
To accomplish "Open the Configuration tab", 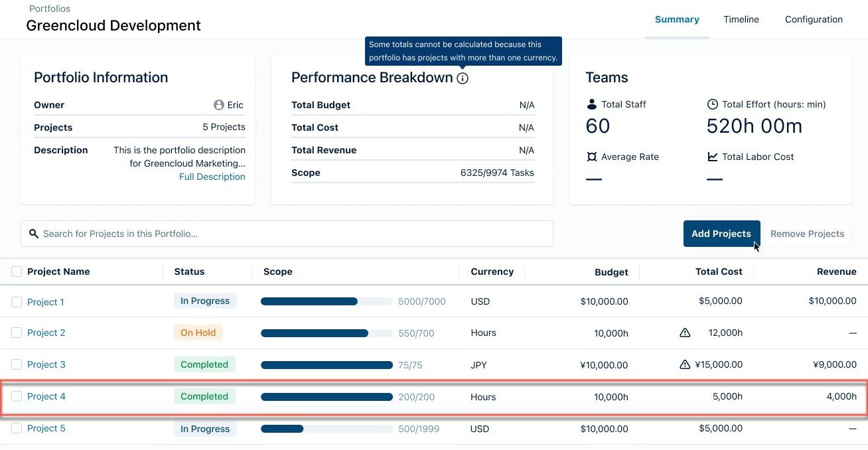I will (814, 19).
